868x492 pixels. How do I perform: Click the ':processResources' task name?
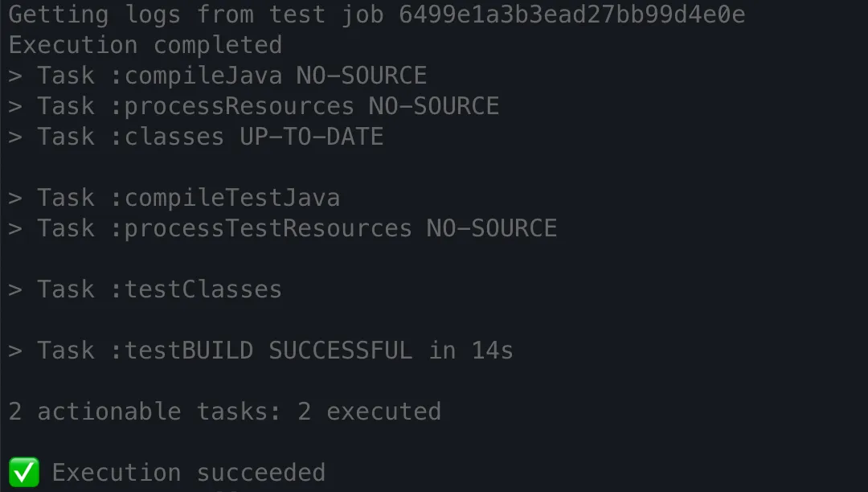point(232,106)
